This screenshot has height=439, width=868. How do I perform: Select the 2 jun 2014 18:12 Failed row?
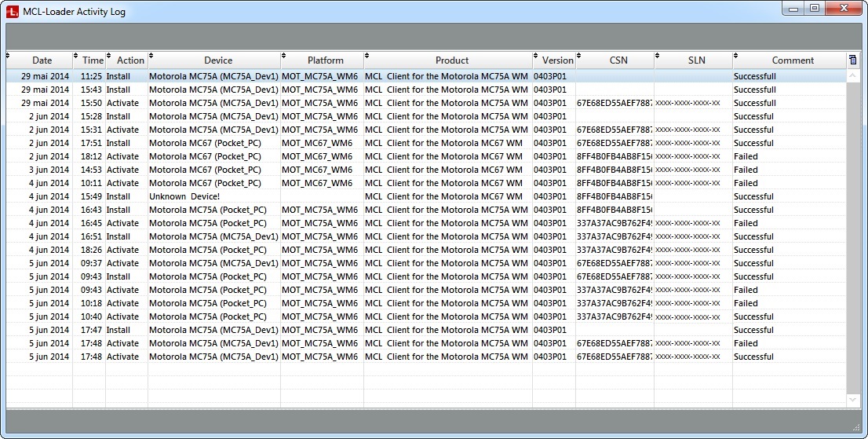coord(314,156)
